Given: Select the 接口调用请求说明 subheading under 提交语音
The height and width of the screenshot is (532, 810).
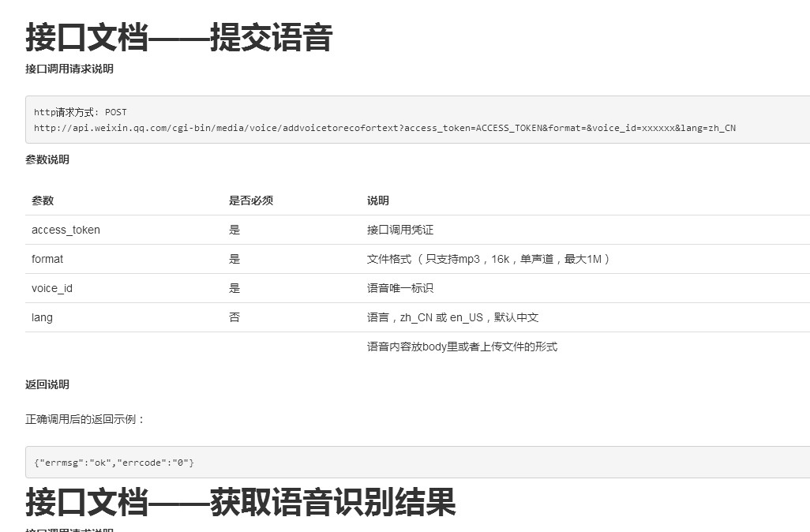Looking at the screenshot, I should (69, 69).
